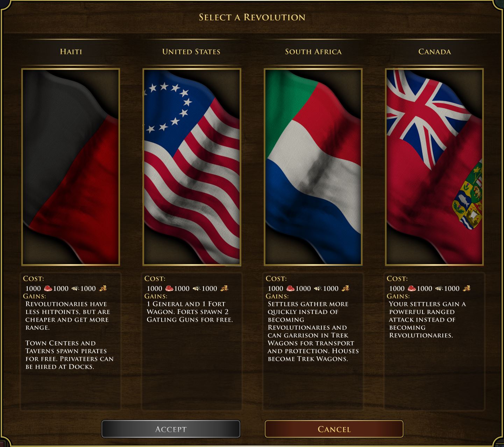Image resolution: width=504 pixels, height=447 pixels.
Task: Choose the United States flag banner
Action: [192, 167]
